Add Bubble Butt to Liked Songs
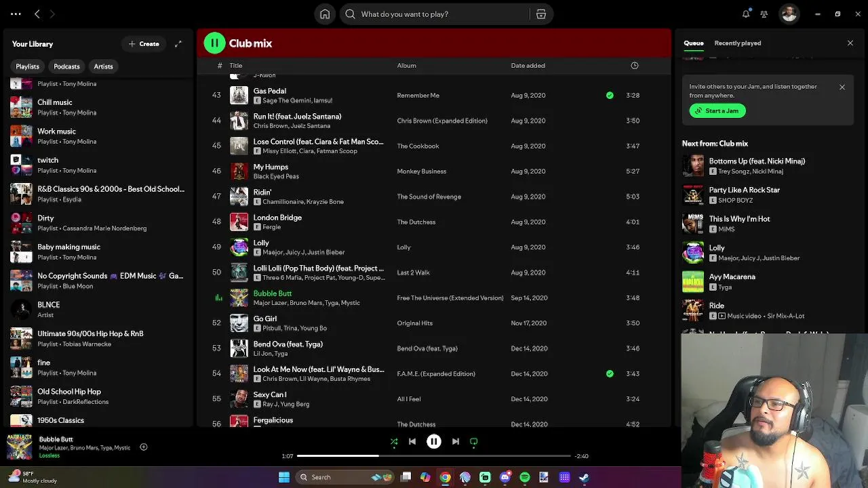The image size is (868, 488). (x=144, y=447)
